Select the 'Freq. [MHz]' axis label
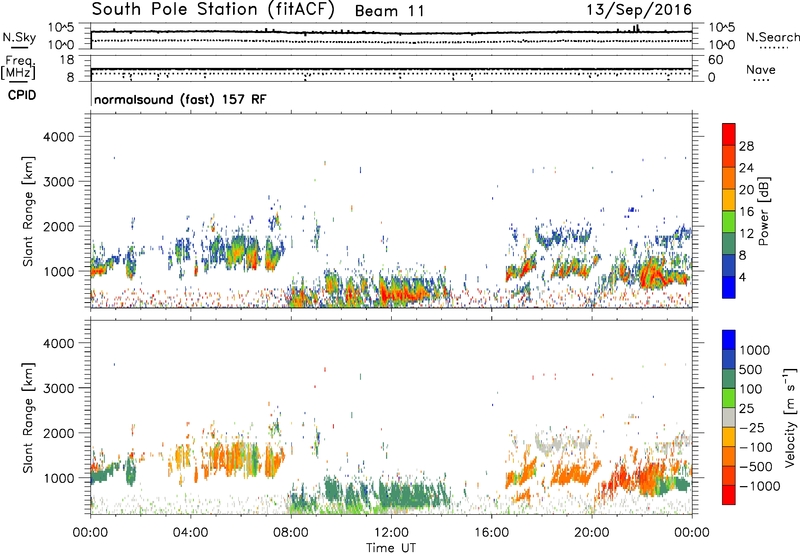The height and width of the screenshot is (554, 800). (18, 67)
